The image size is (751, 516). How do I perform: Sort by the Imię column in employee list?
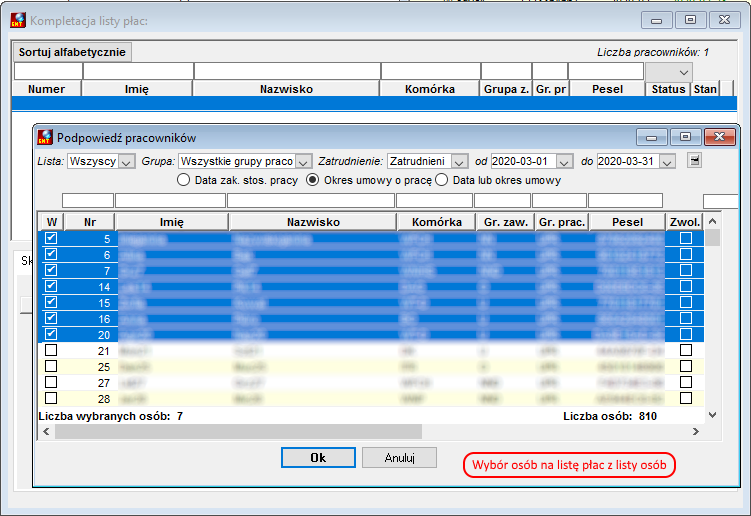[172, 222]
